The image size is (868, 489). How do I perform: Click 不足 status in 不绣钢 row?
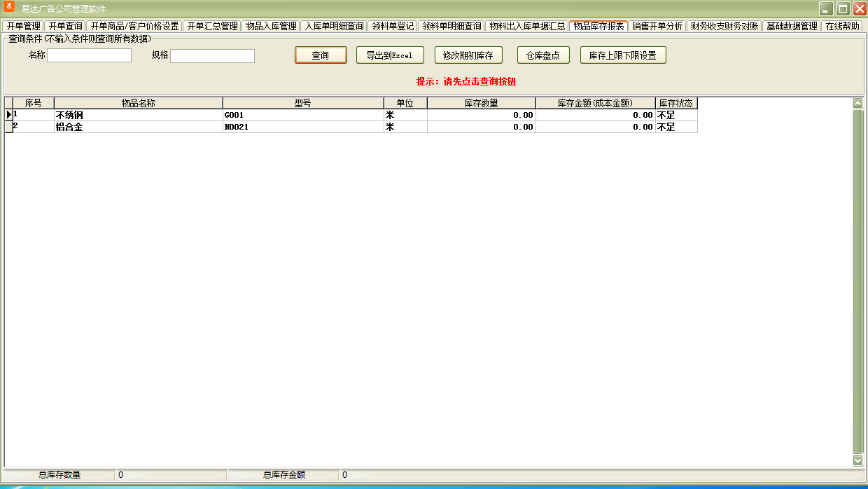676,115
